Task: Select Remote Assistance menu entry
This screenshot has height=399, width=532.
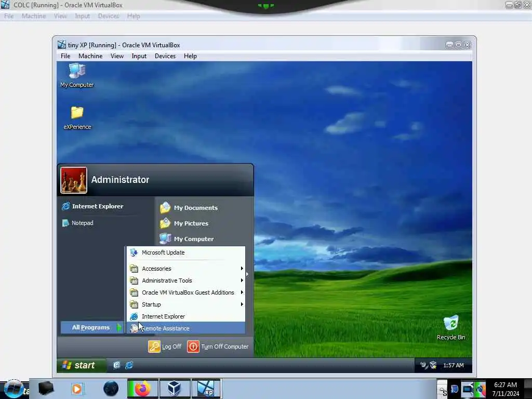Action: pos(186,328)
